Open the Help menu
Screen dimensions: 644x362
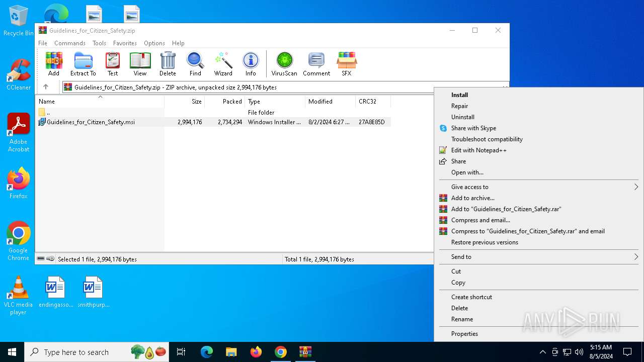(178, 43)
